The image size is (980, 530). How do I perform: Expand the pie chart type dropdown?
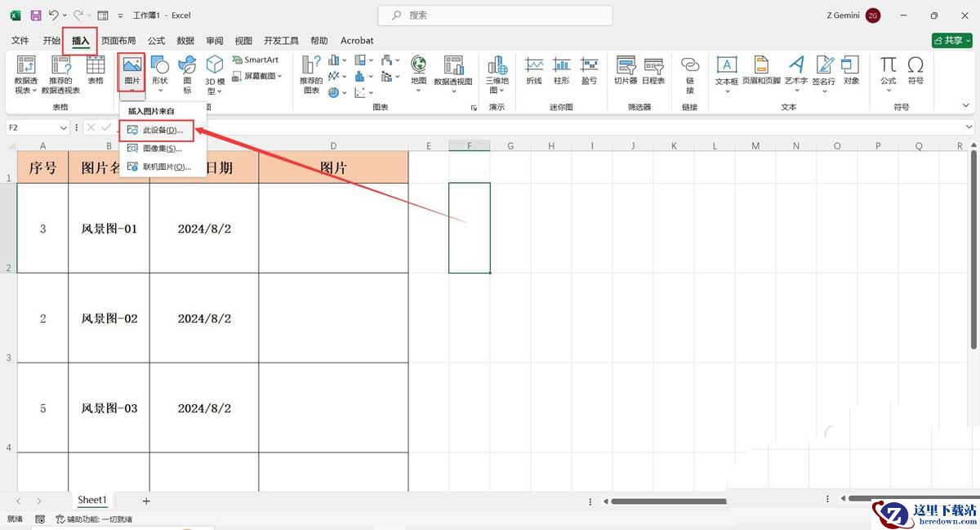pos(345,93)
